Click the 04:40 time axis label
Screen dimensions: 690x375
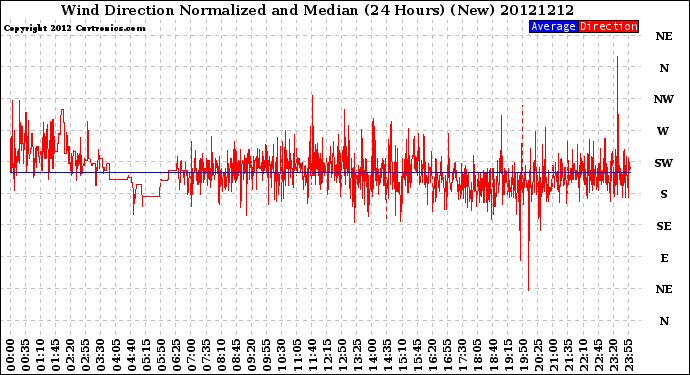[131, 355]
